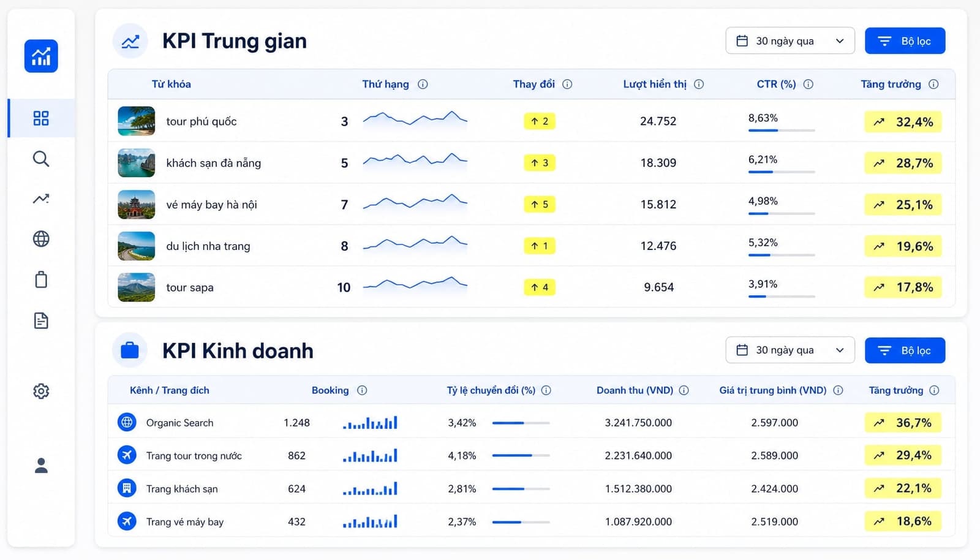Click the conversion bar for 3,42%

[521, 423]
